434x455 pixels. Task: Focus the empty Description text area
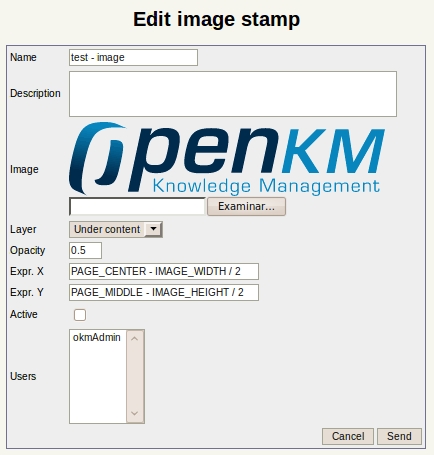(233, 94)
